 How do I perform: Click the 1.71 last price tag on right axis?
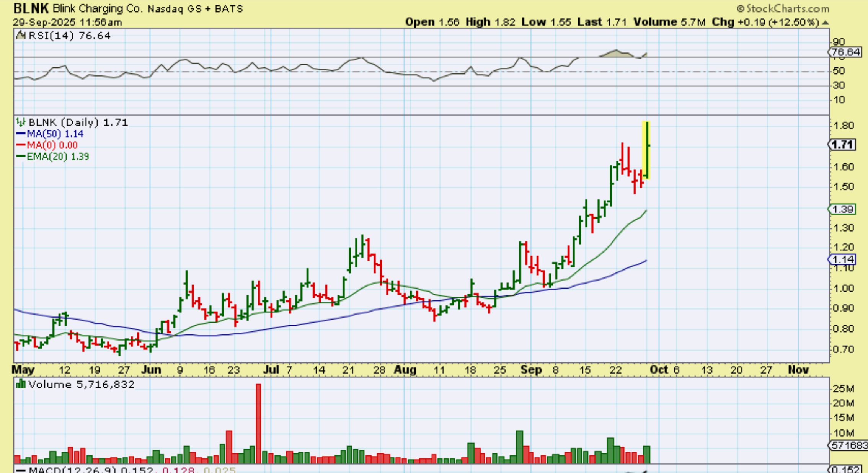(x=842, y=145)
